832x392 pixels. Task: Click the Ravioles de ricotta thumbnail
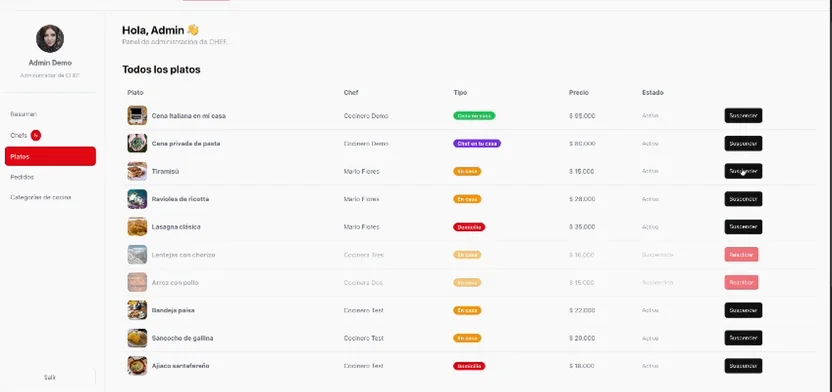coord(137,199)
